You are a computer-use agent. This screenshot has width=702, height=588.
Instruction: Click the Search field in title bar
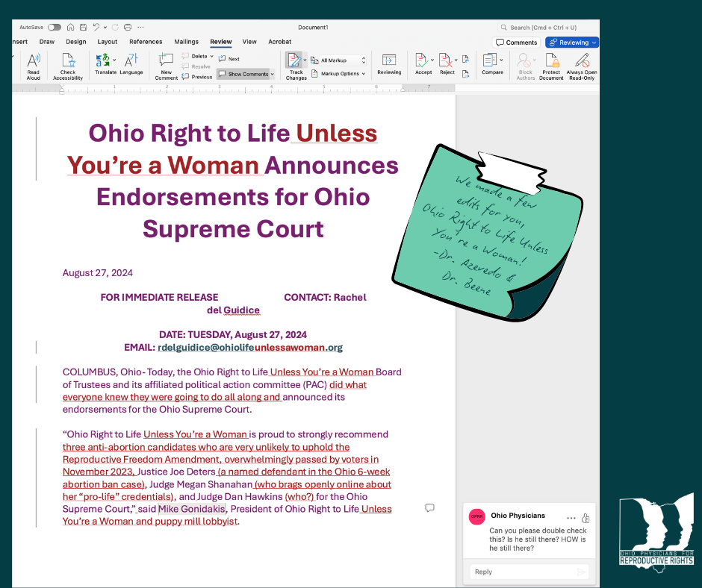547,28
